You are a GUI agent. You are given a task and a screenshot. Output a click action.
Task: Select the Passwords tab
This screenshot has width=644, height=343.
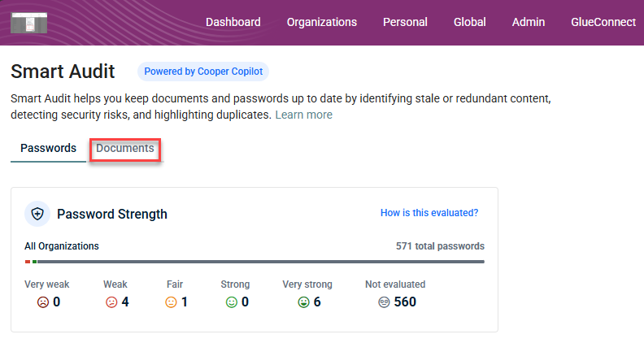48,149
